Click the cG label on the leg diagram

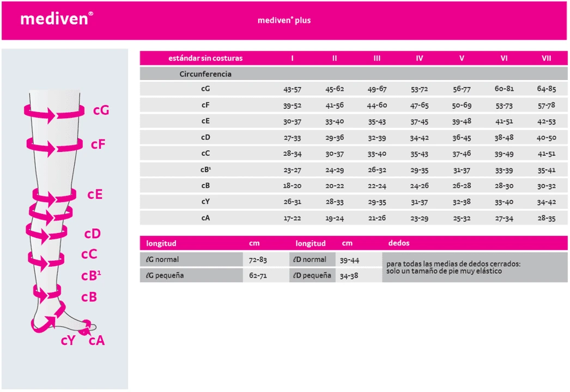coord(101,110)
